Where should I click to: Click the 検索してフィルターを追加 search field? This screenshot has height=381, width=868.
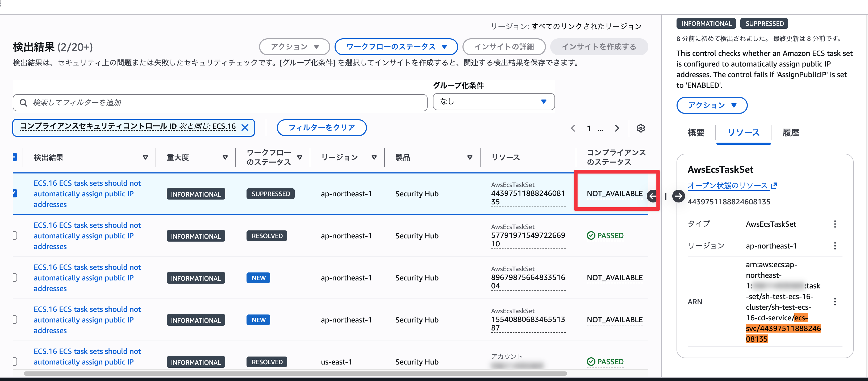pyautogui.click(x=220, y=102)
